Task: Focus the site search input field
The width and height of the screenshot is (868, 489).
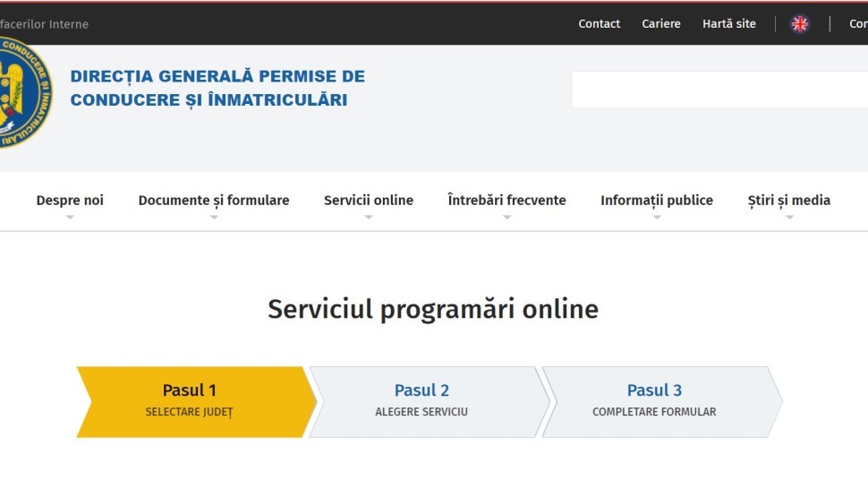Action: [719, 90]
